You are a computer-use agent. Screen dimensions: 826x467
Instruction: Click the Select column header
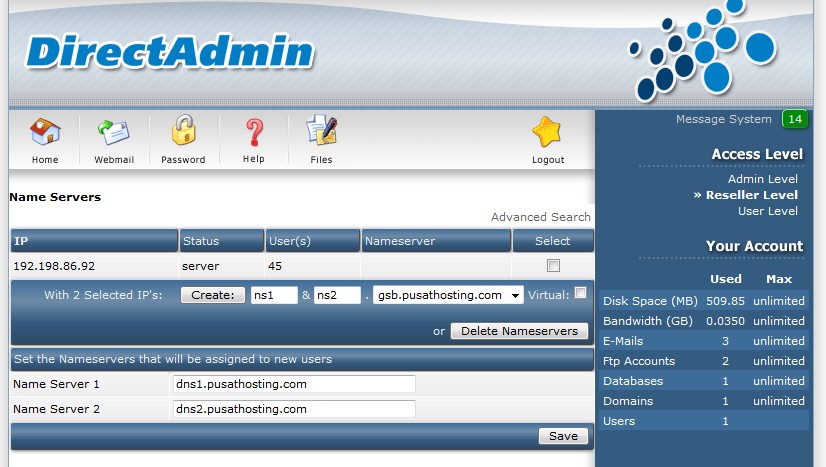pos(553,241)
